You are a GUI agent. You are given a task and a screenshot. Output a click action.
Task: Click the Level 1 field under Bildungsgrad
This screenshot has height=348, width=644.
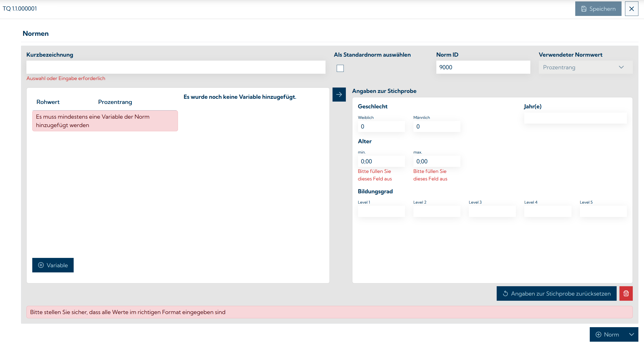click(381, 211)
